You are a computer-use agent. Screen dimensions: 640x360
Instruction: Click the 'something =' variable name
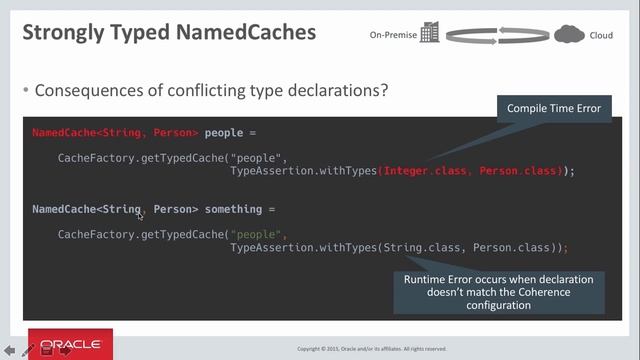pos(240,209)
